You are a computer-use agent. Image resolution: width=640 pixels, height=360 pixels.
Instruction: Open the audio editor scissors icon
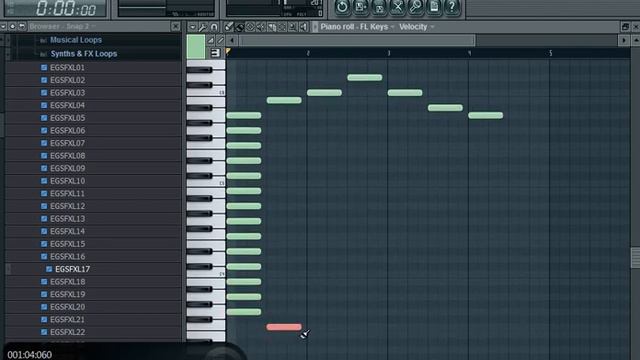point(398,7)
